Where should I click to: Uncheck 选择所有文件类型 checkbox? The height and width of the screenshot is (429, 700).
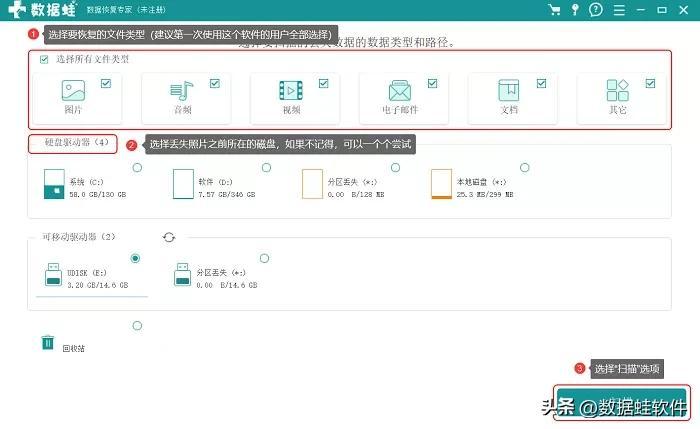click(44, 59)
